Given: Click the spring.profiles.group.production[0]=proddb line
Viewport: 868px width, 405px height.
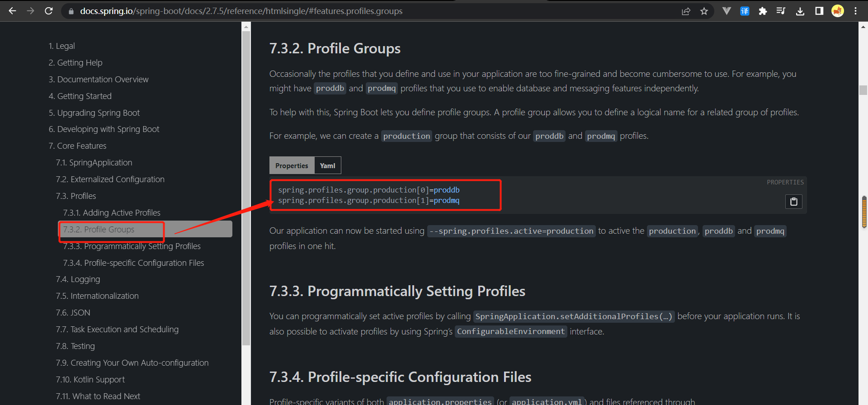Looking at the screenshot, I should [x=369, y=190].
